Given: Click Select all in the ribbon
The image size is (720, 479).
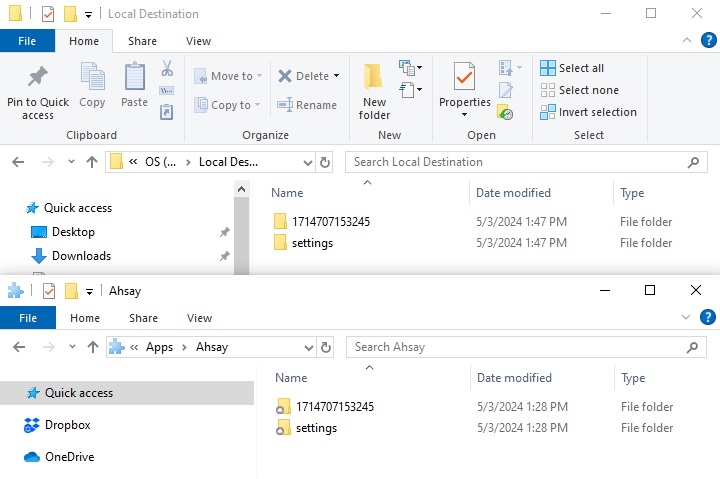Looking at the screenshot, I should click(572, 68).
